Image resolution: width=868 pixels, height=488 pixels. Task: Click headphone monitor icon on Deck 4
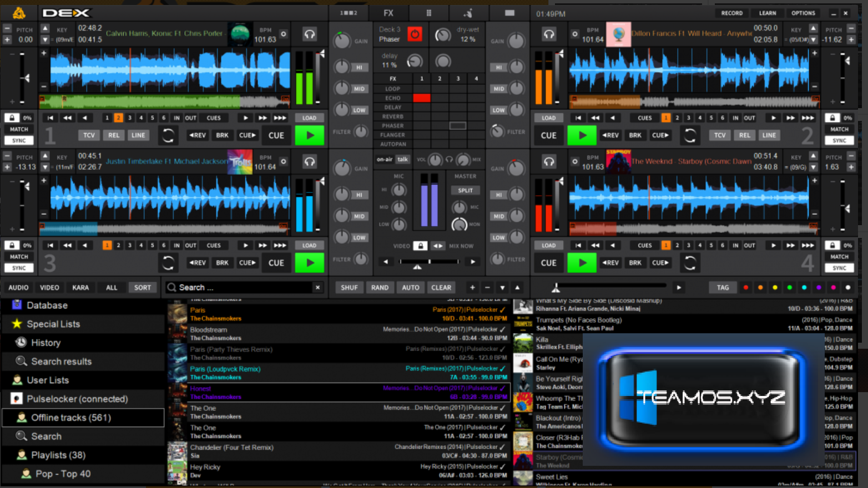549,162
